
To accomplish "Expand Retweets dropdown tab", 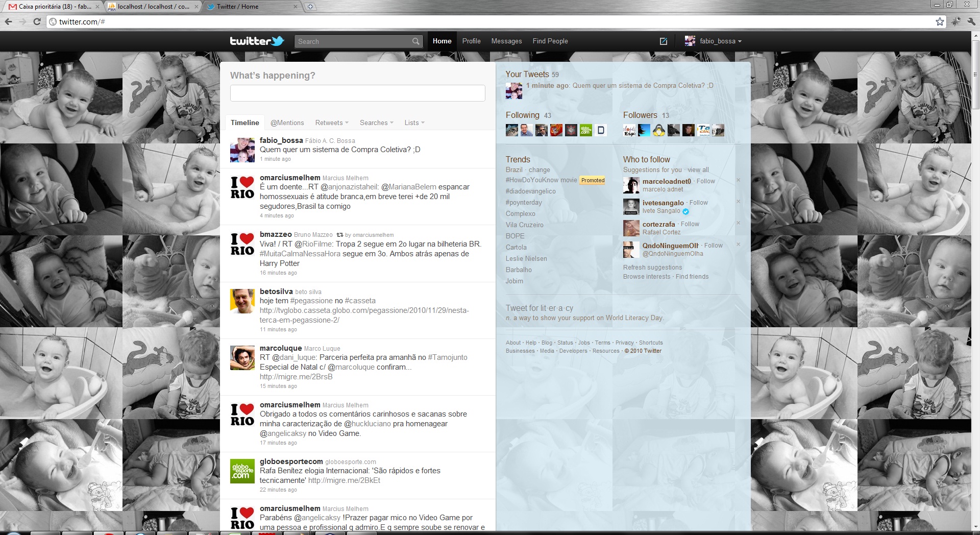I will pos(332,123).
